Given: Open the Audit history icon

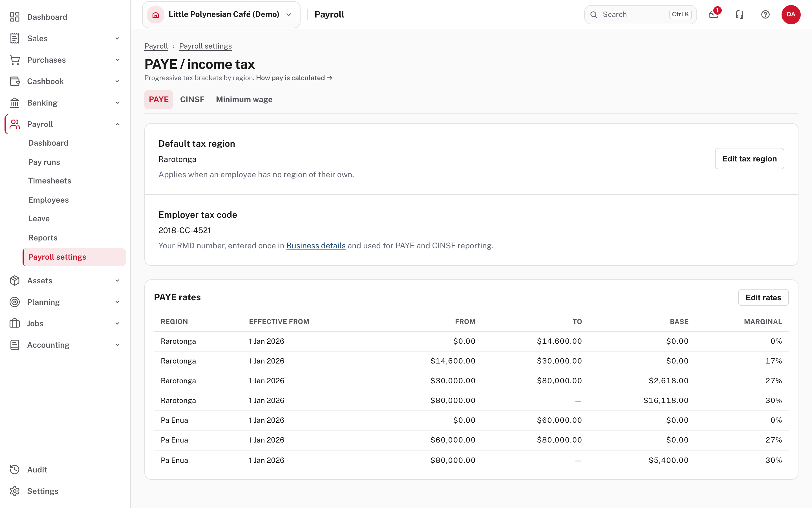Looking at the screenshot, I should (x=14, y=470).
